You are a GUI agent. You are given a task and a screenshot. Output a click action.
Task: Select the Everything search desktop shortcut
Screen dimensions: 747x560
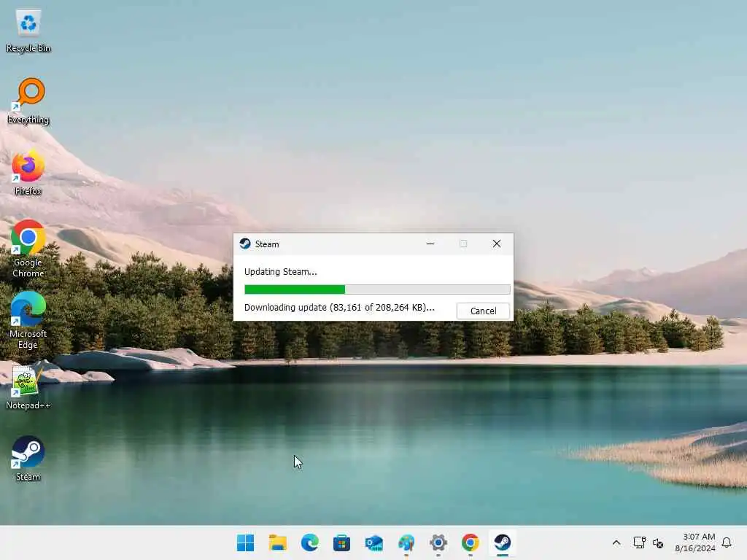pos(28,101)
